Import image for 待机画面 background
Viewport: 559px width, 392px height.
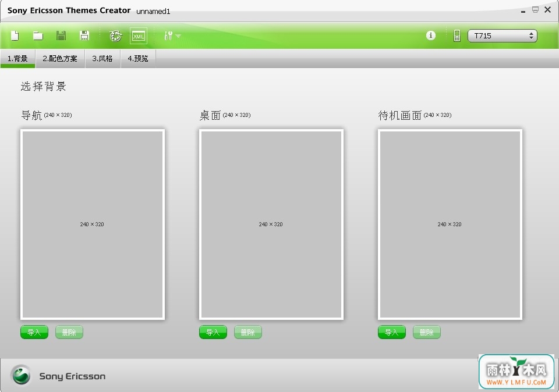(x=392, y=332)
